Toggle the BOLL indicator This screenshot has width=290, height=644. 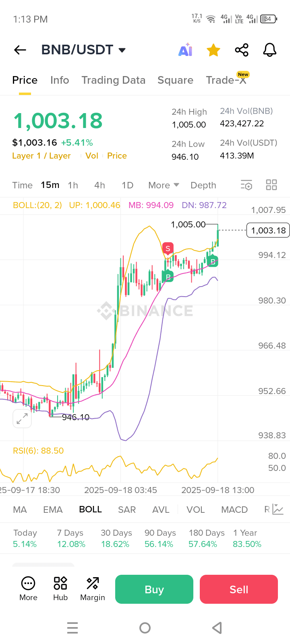coord(91,510)
